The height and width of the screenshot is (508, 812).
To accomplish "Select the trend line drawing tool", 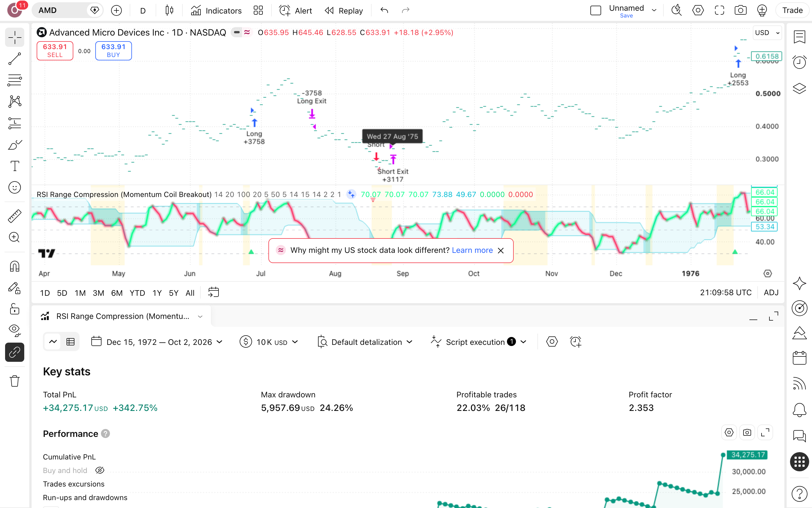I will tap(14, 59).
